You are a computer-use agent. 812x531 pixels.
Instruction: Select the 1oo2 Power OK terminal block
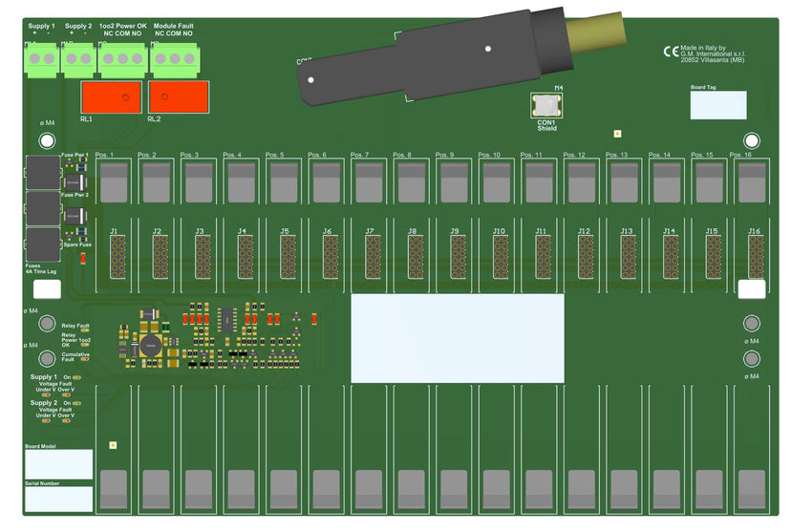pos(121,59)
